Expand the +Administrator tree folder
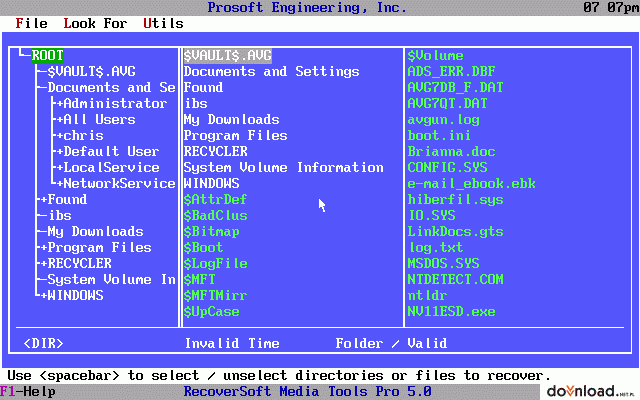This screenshot has width=640, height=400. [112, 103]
